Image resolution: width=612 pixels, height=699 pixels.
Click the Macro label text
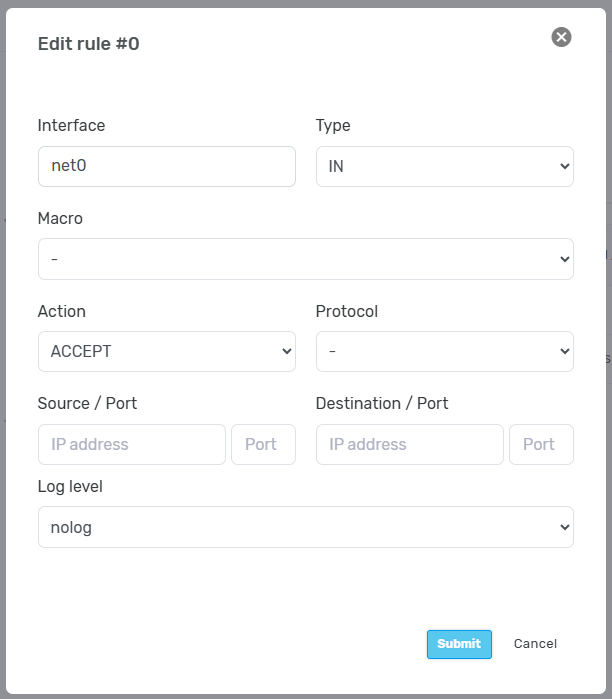pyautogui.click(x=60, y=218)
